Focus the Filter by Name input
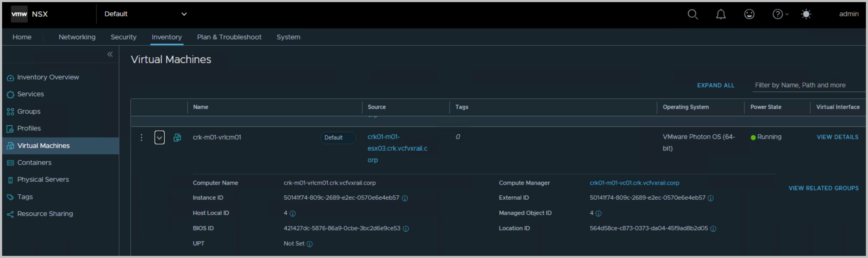This screenshot has width=868, height=258. [807, 85]
